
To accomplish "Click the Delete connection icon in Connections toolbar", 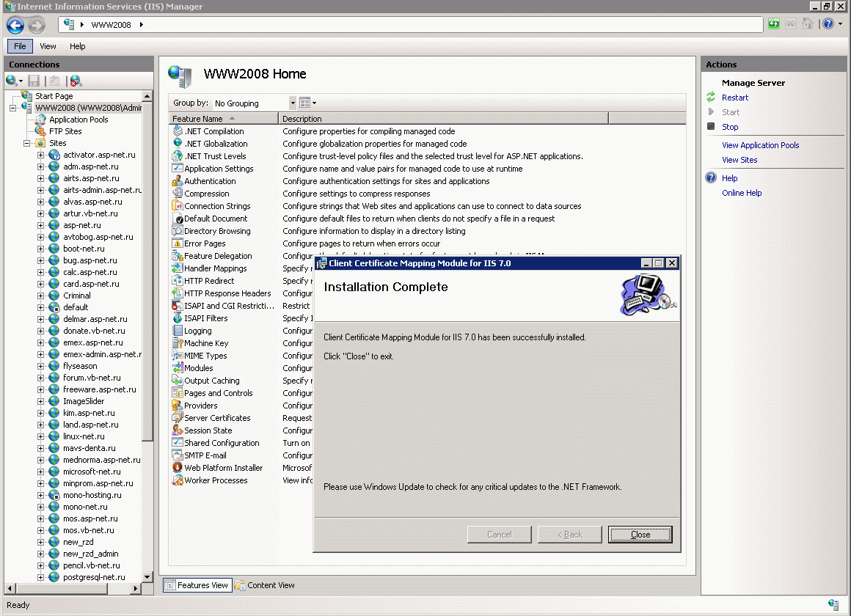I will [x=76, y=81].
